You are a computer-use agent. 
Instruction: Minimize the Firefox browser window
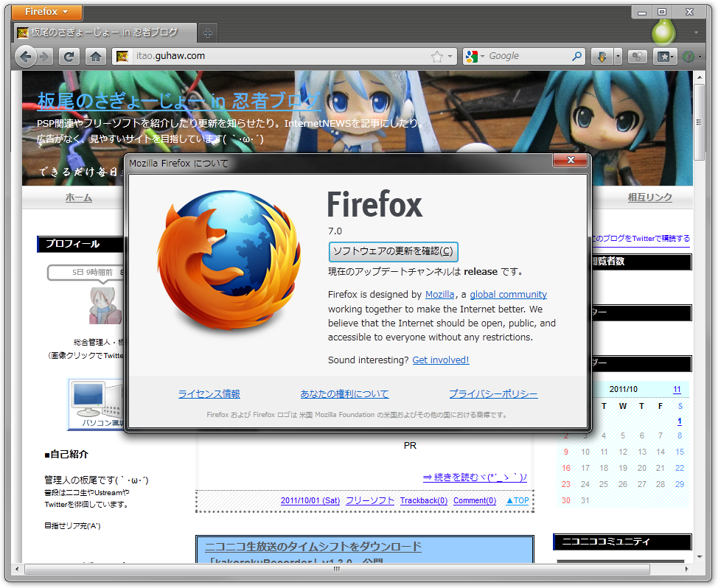tap(642, 13)
